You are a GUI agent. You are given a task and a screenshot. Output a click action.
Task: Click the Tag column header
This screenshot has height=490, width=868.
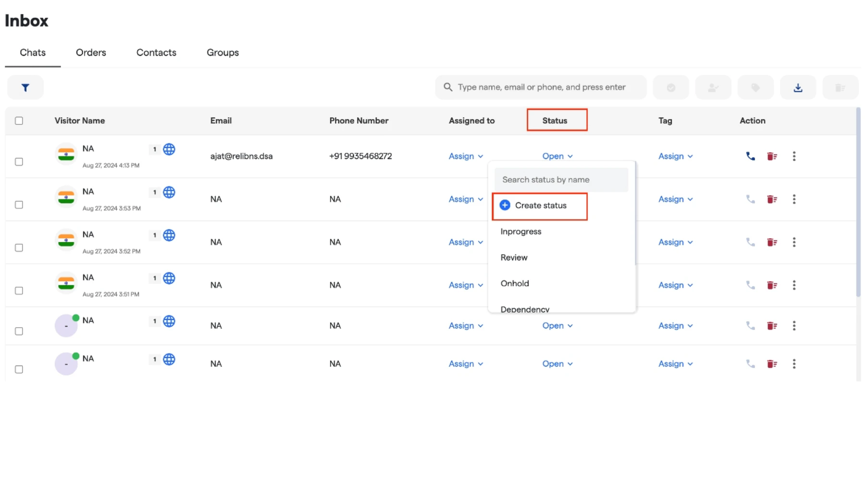click(665, 121)
